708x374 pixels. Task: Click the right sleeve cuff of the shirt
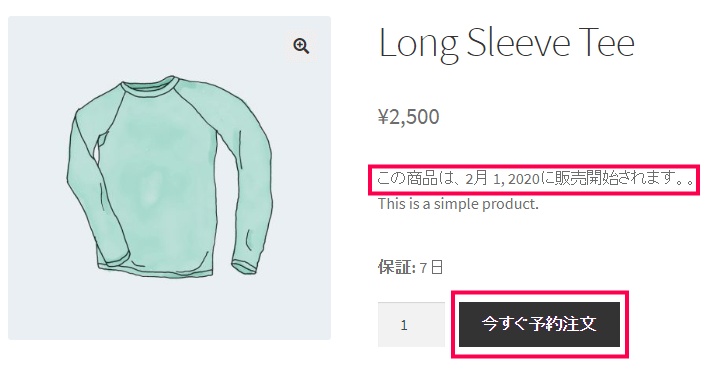(245, 266)
